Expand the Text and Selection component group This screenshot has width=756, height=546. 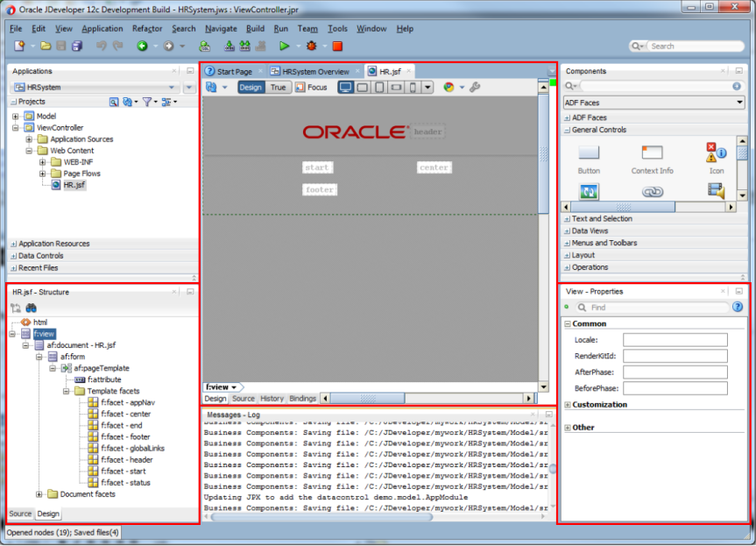[567, 219]
